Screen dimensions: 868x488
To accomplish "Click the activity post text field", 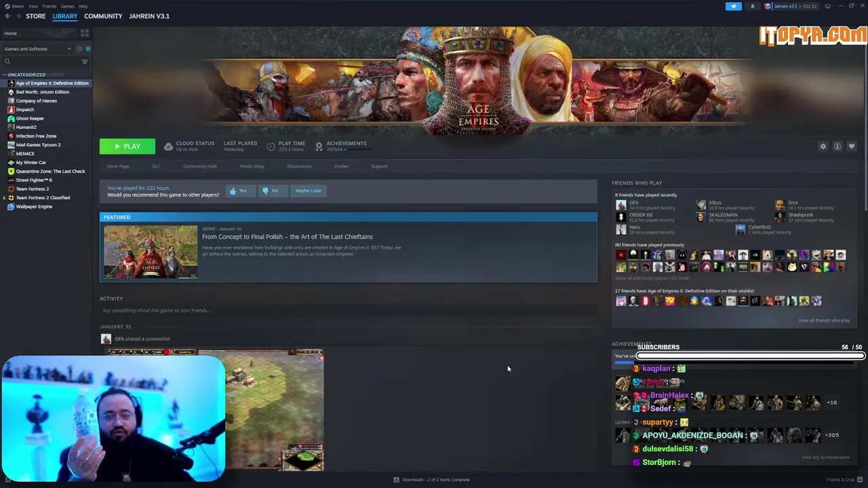I will [x=348, y=310].
